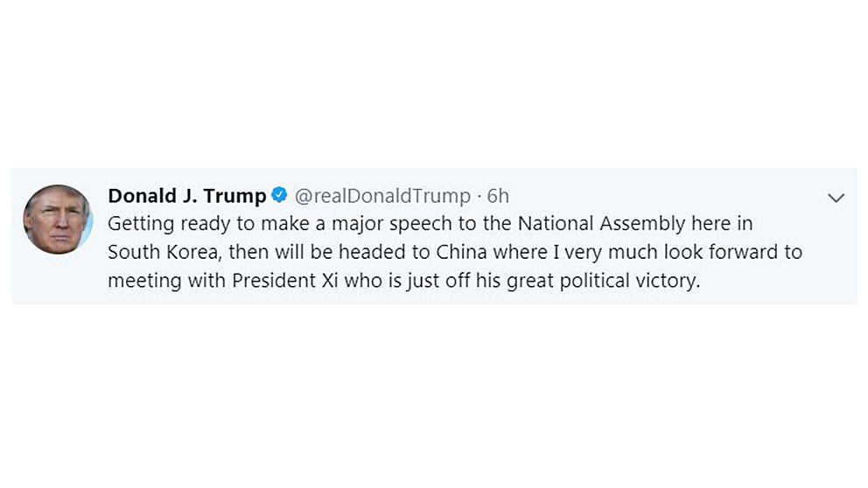
Task: Click the blue verified badge icon
Action: [280, 195]
